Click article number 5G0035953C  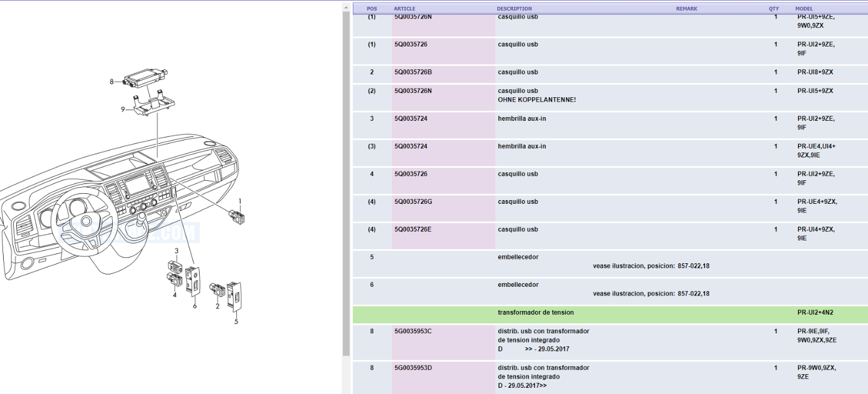pyautogui.click(x=413, y=331)
